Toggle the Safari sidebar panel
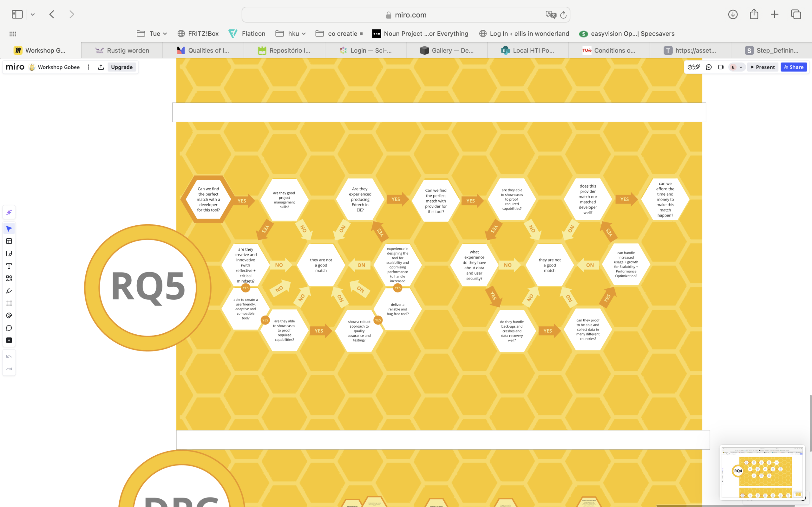Viewport: 812px width, 507px height. 17,15
